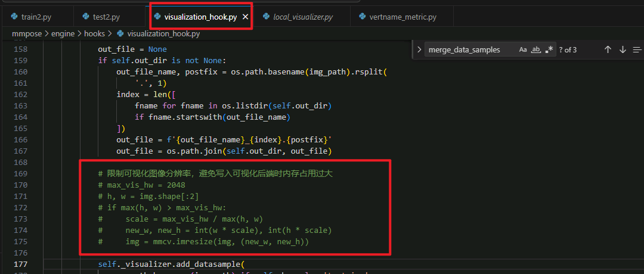Toggle Match Whole Word (ab) option
Image resolution: width=644 pixels, height=274 pixels.
click(535, 49)
